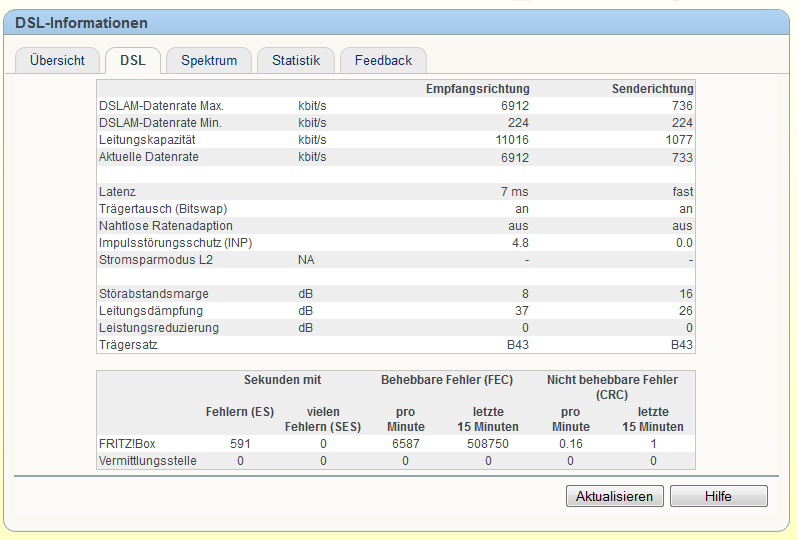
Task: Select the Aktuelle Datenrate value 733
Action: coord(682,157)
